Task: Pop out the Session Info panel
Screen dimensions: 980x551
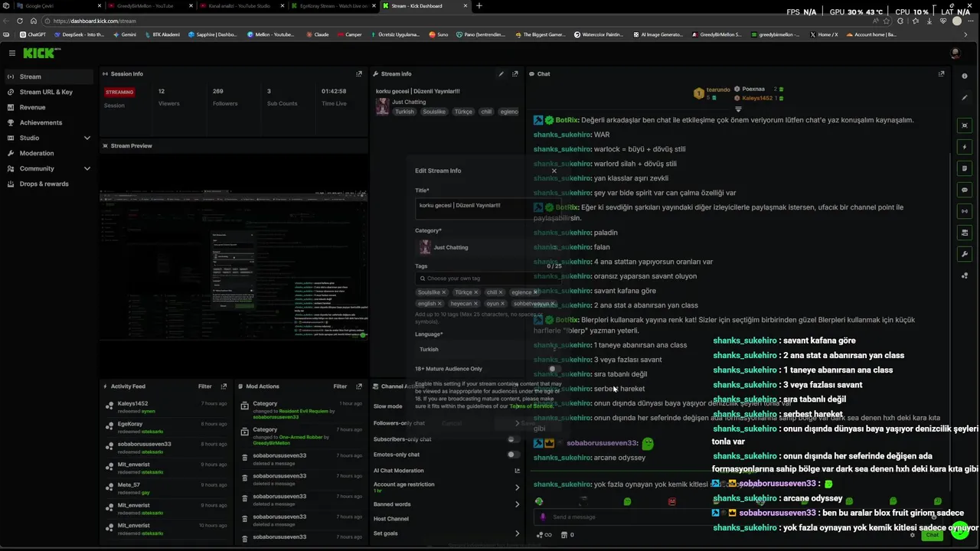Action: pos(359,74)
